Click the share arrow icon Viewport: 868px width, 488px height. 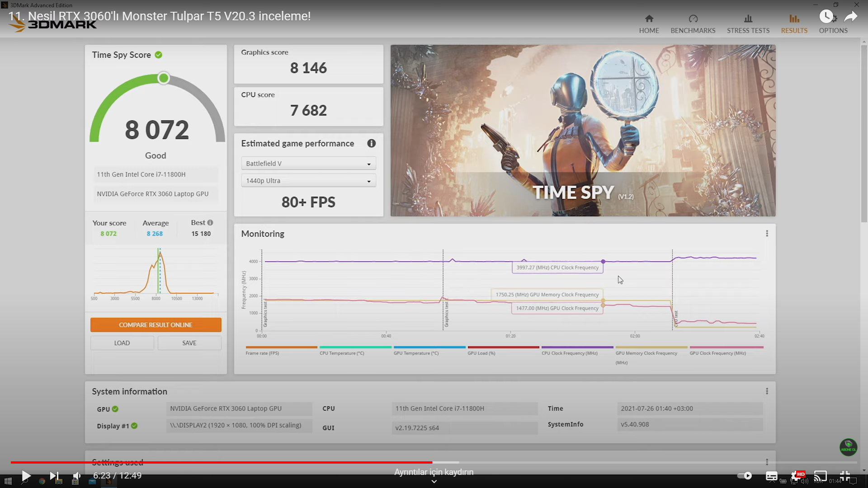[850, 17]
